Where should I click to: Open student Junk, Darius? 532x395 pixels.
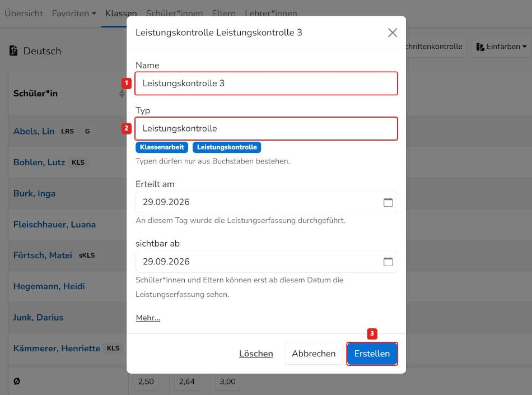(x=38, y=317)
